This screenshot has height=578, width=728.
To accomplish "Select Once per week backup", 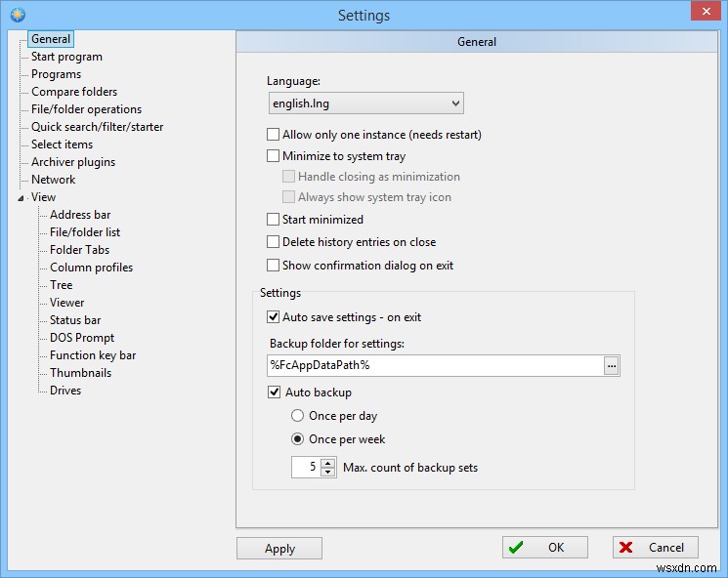I will coord(298,438).
